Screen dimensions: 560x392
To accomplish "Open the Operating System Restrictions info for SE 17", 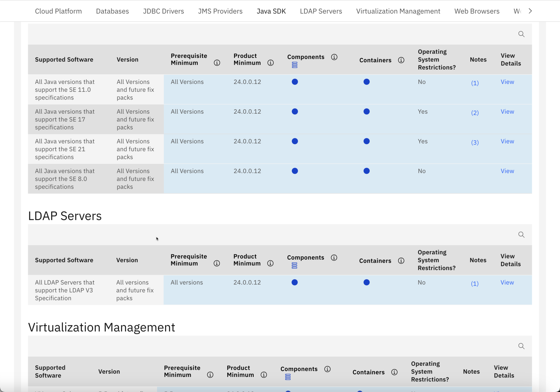I will tap(422, 111).
